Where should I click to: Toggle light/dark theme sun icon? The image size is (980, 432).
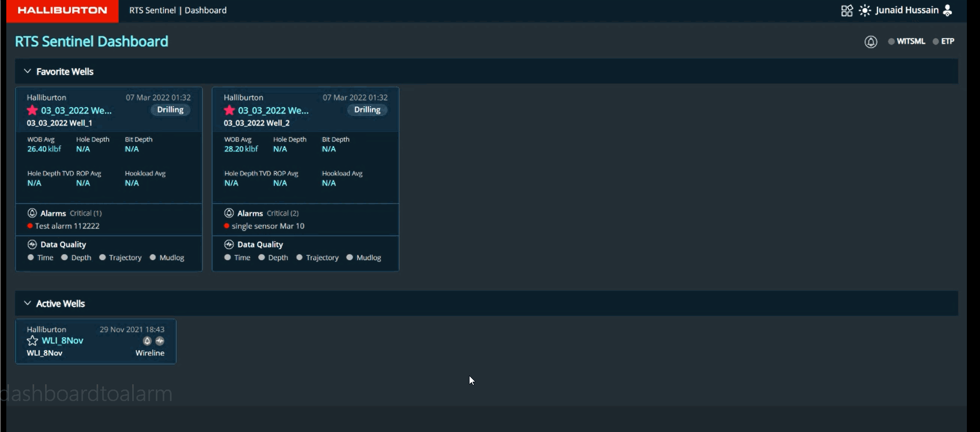[865, 10]
